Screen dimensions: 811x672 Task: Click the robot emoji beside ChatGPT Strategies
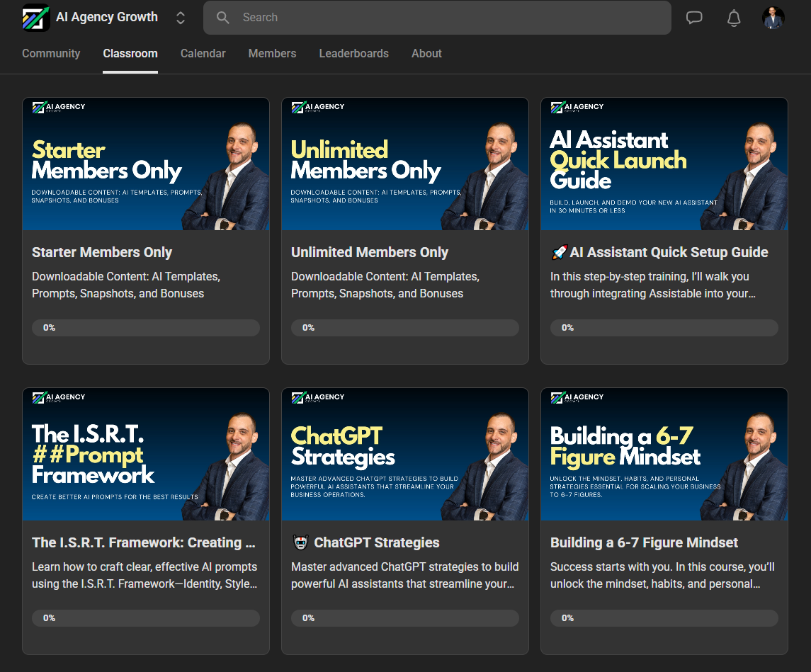click(300, 542)
